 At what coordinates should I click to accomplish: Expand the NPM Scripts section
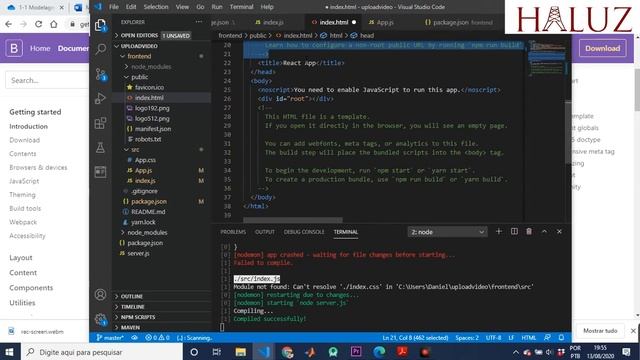point(138,317)
